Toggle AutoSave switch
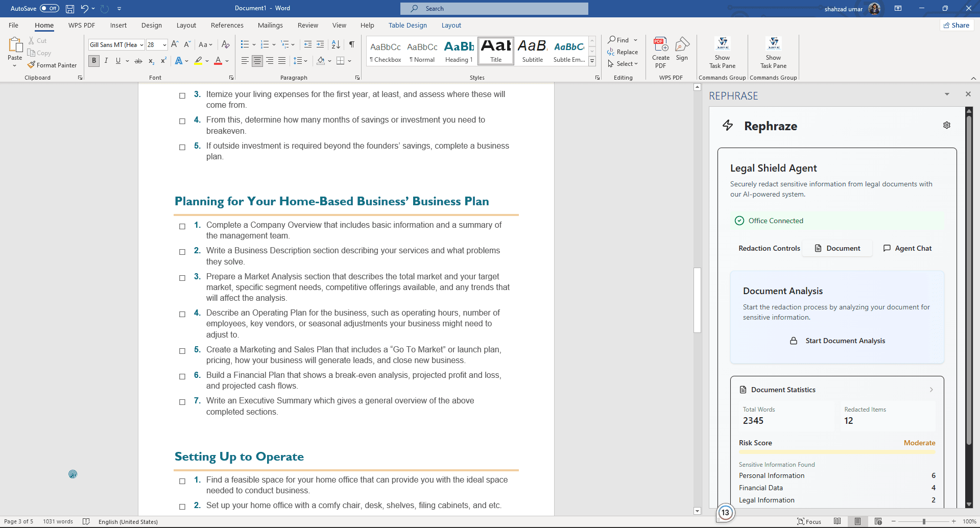Image resolution: width=980 pixels, height=528 pixels. pos(49,9)
